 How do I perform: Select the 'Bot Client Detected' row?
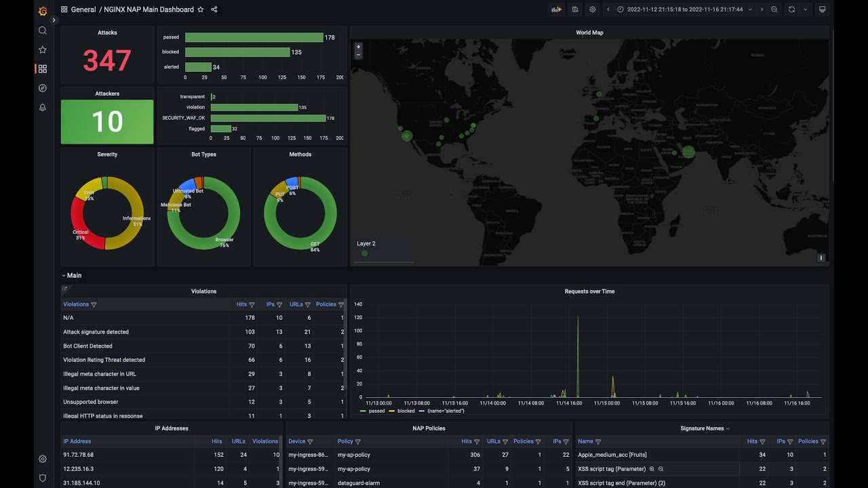click(203, 346)
